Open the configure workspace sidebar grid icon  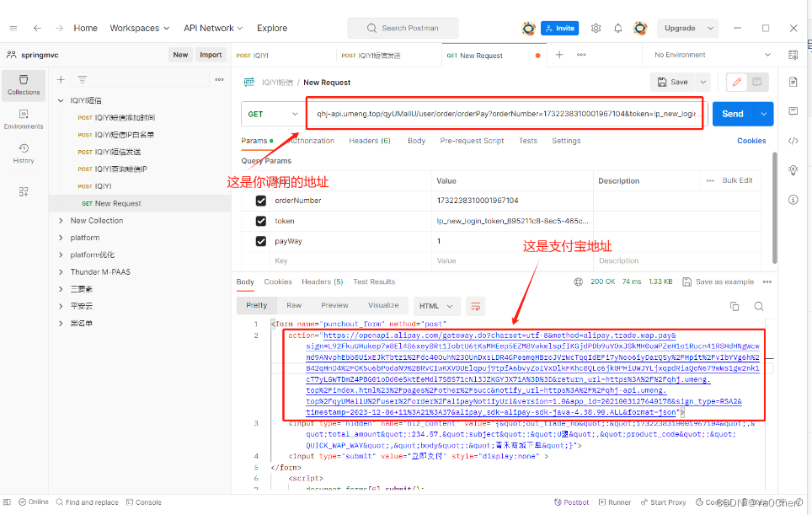[x=24, y=191]
